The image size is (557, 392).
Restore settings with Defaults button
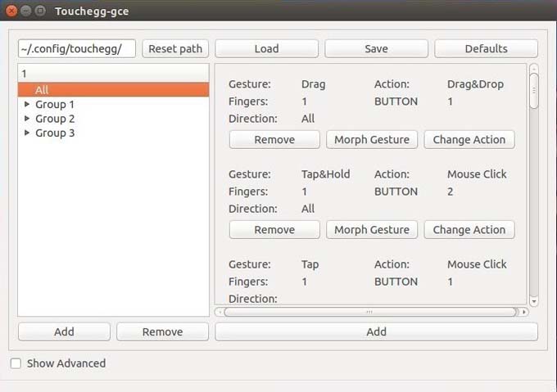[486, 48]
